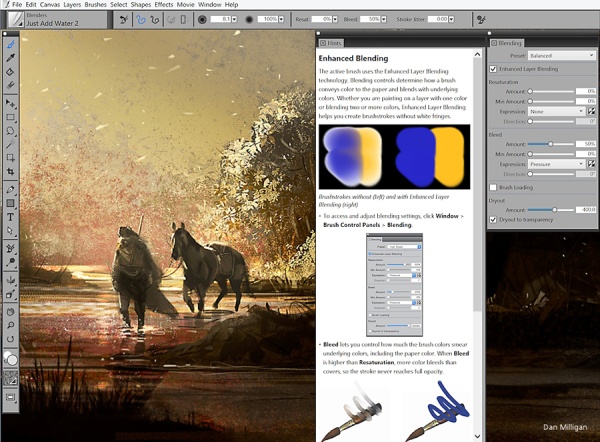This screenshot has height=442, width=600.
Task: Choose Freehand Strokes in the property bar
Action: tap(141, 19)
